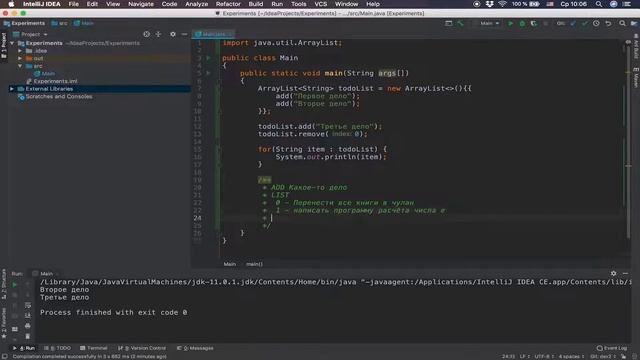Image resolution: width=640 pixels, height=360 pixels.
Task: Open the VCS menu
Action: pos(320,4)
